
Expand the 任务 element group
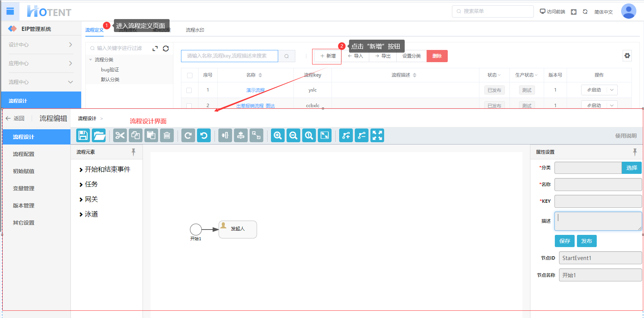point(88,184)
